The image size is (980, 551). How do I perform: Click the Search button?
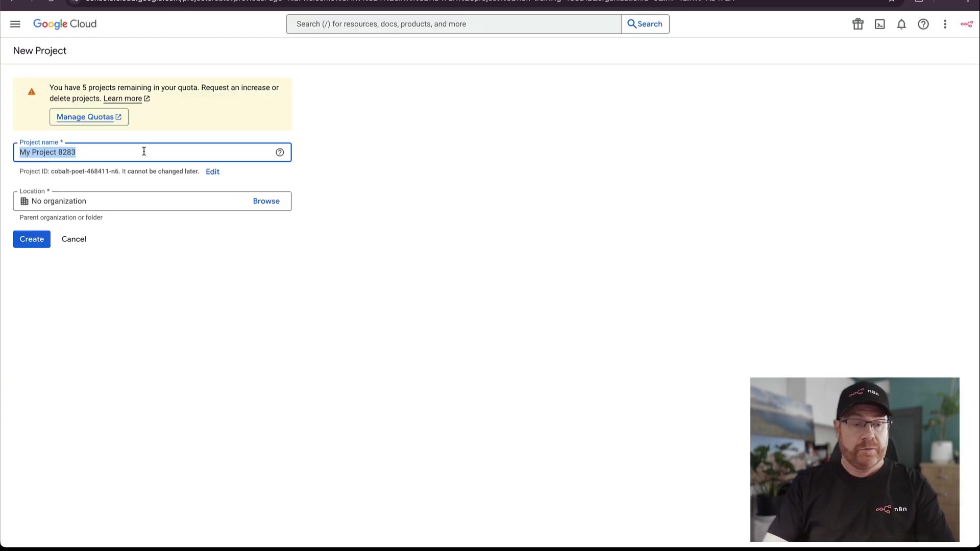click(x=645, y=24)
